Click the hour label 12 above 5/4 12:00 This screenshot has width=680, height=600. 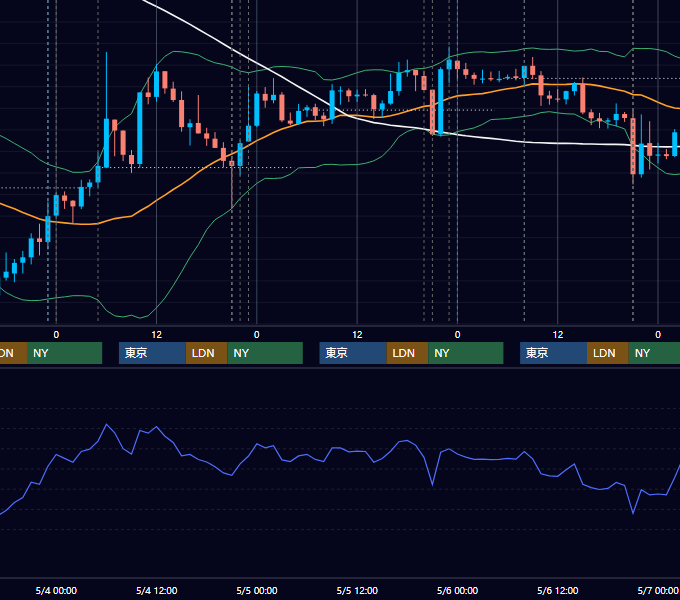tap(157, 335)
